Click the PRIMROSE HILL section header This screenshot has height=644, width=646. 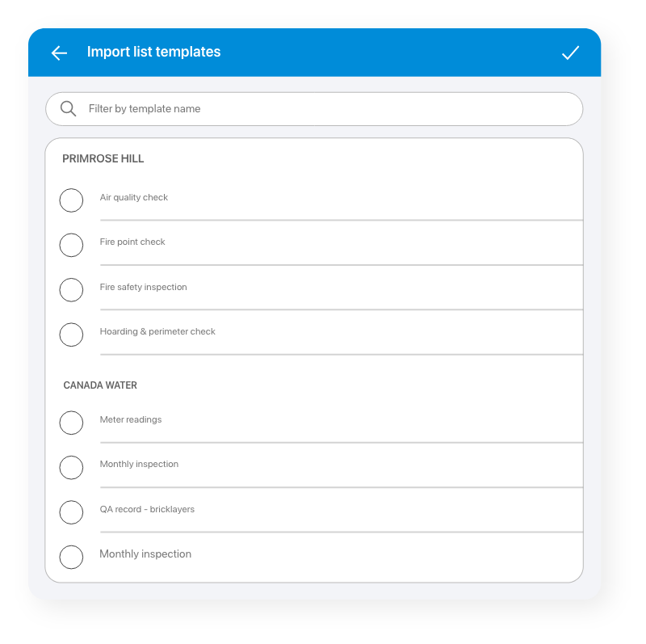[x=103, y=159]
